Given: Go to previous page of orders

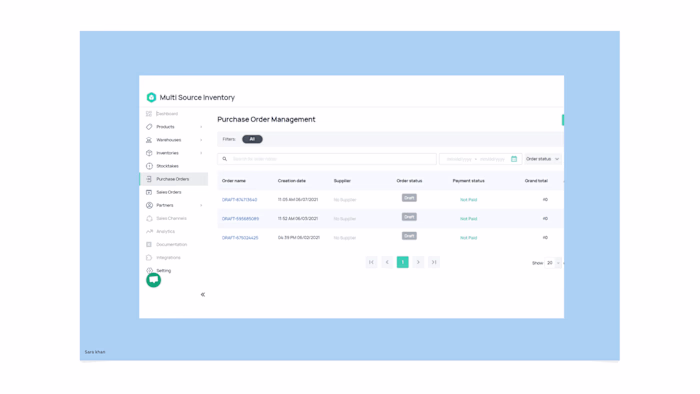Looking at the screenshot, I should pyautogui.click(x=387, y=262).
